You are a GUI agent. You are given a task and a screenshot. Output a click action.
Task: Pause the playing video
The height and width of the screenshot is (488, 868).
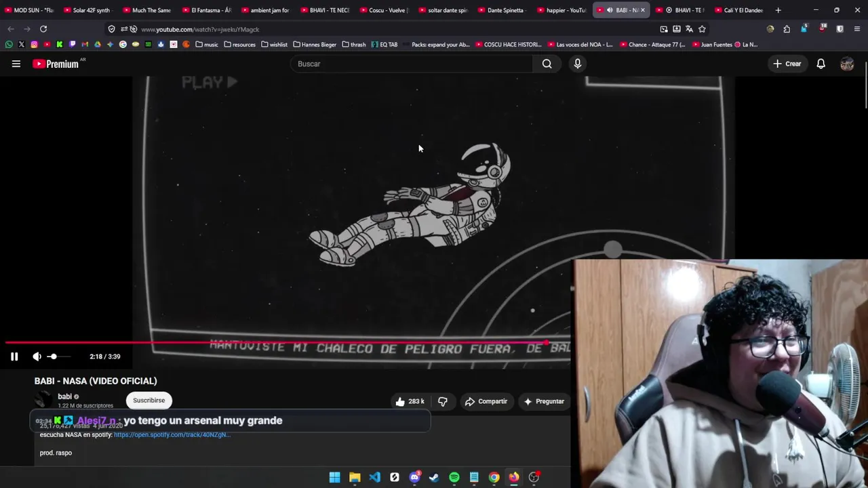pyautogui.click(x=14, y=357)
